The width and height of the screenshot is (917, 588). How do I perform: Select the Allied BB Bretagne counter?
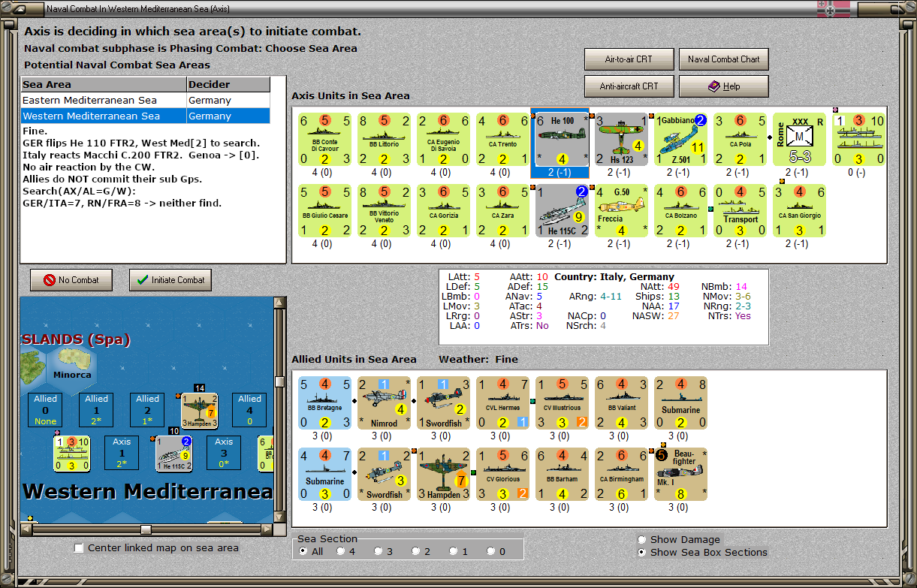tap(324, 403)
